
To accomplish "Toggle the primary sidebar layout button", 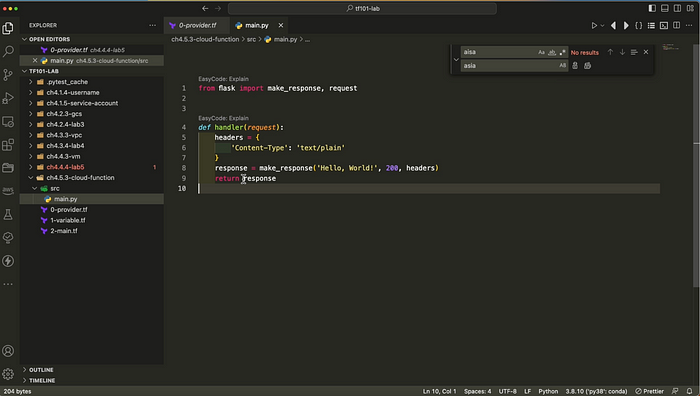I will [652, 8].
